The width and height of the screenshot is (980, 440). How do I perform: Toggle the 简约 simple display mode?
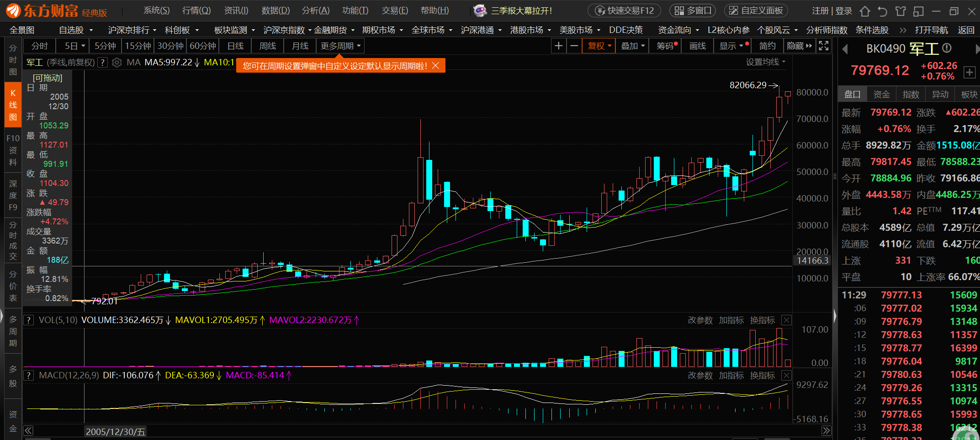point(767,46)
